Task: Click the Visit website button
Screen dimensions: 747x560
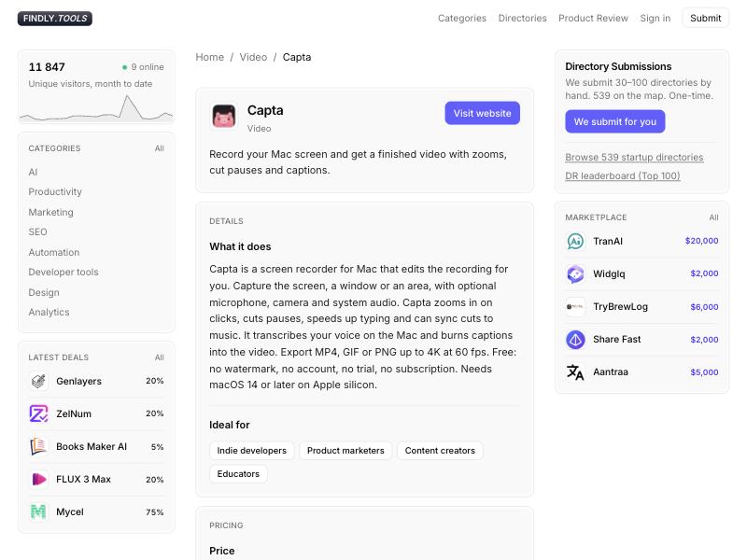Action: coord(482,113)
